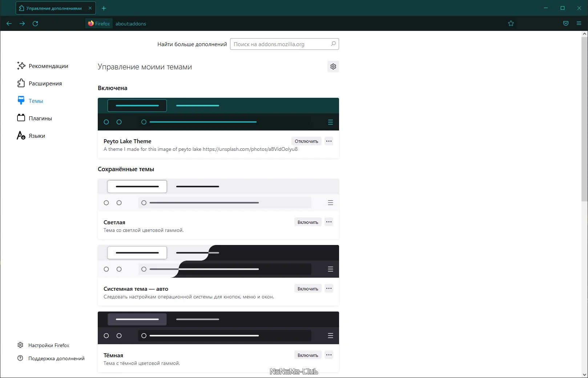Open Плагины section in sidebar
The height and width of the screenshot is (378, 588).
[x=35, y=118]
